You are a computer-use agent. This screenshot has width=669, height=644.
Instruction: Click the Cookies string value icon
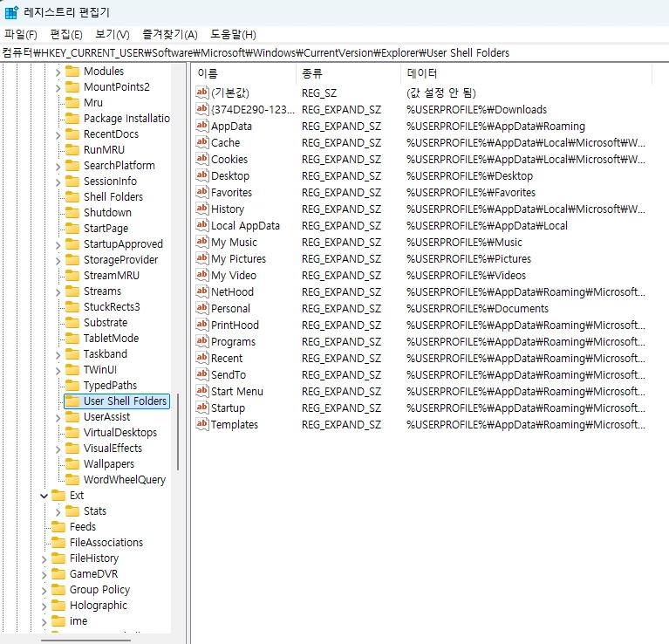pos(202,159)
